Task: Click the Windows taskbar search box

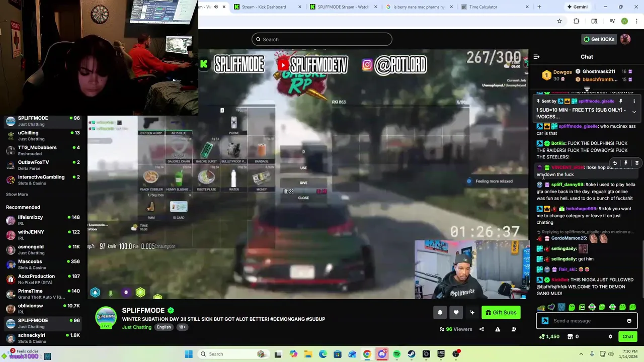Action: pos(233,354)
